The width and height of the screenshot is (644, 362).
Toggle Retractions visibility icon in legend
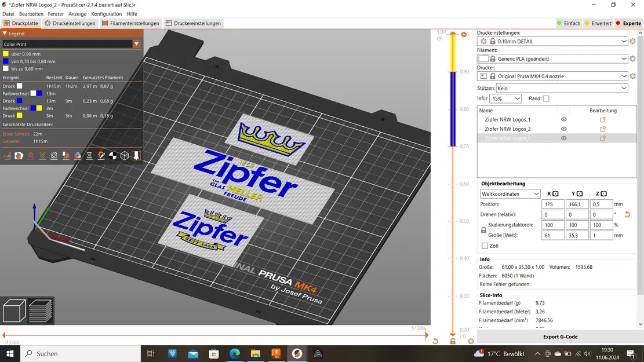(x=31, y=156)
